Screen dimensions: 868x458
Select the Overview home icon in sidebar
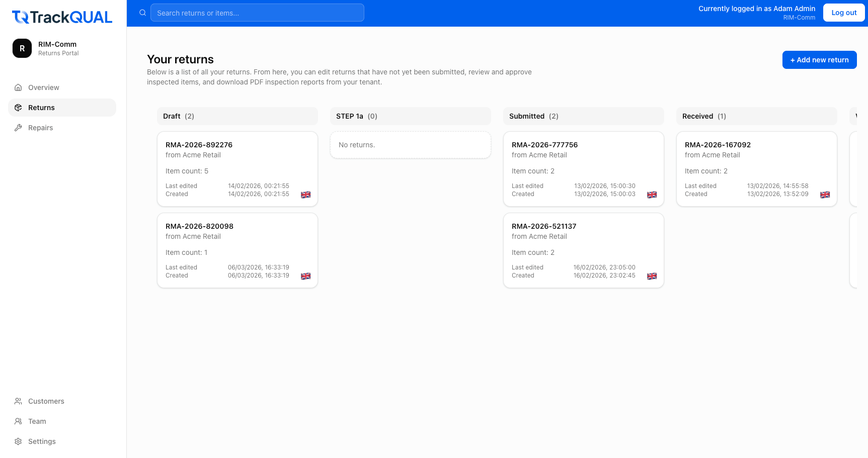18,87
